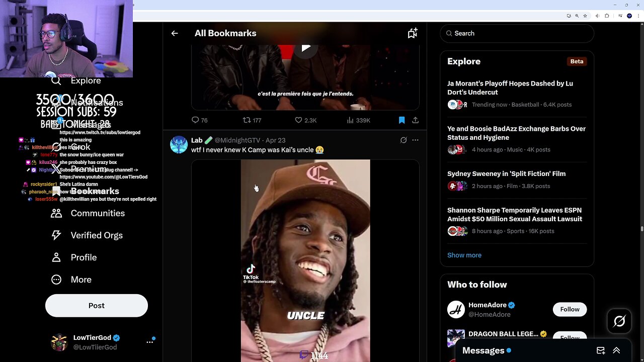Open the LowTierGod account switcher dots
The width and height of the screenshot is (644, 362).
[150, 342]
